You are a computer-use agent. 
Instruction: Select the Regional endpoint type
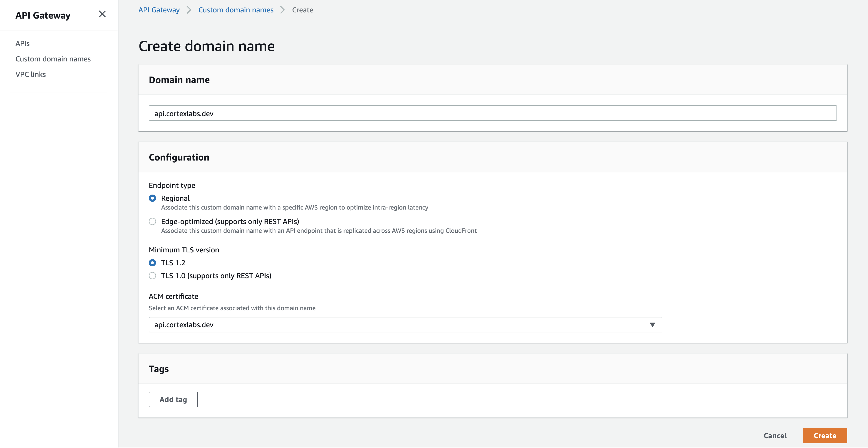(x=152, y=198)
